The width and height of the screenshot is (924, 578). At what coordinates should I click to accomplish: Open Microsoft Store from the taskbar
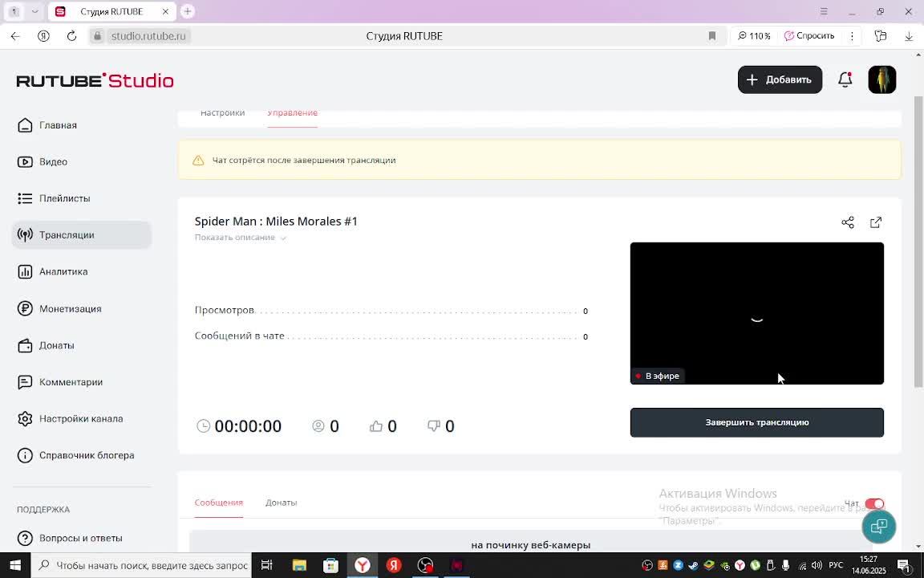330,566
